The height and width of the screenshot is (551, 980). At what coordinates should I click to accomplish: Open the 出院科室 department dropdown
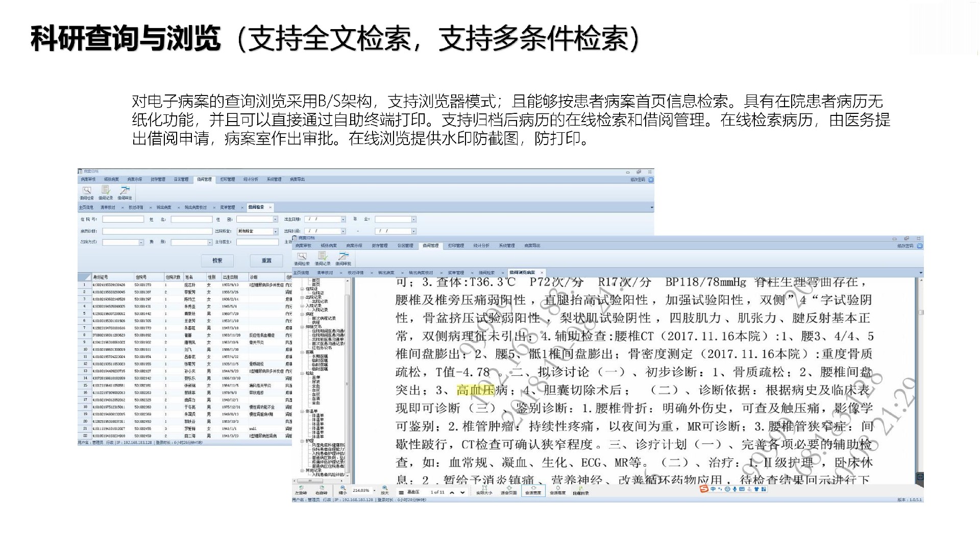(x=275, y=231)
